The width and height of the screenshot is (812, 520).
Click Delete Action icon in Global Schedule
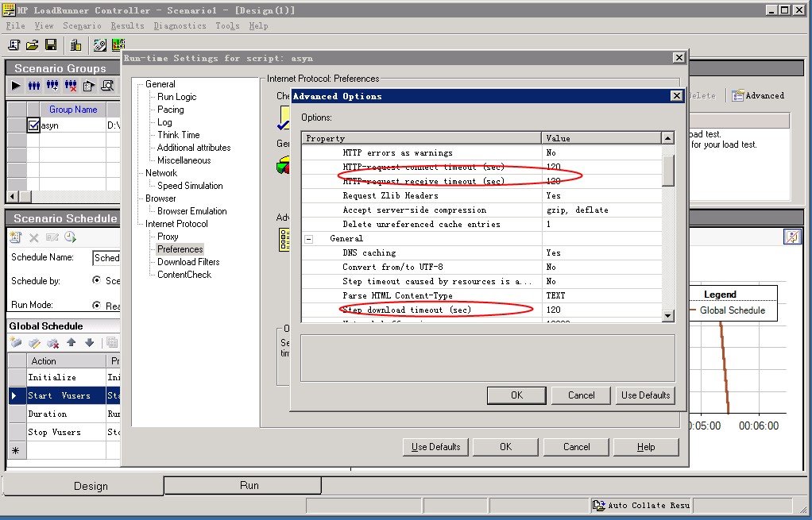pyautogui.click(x=52, y=342)
